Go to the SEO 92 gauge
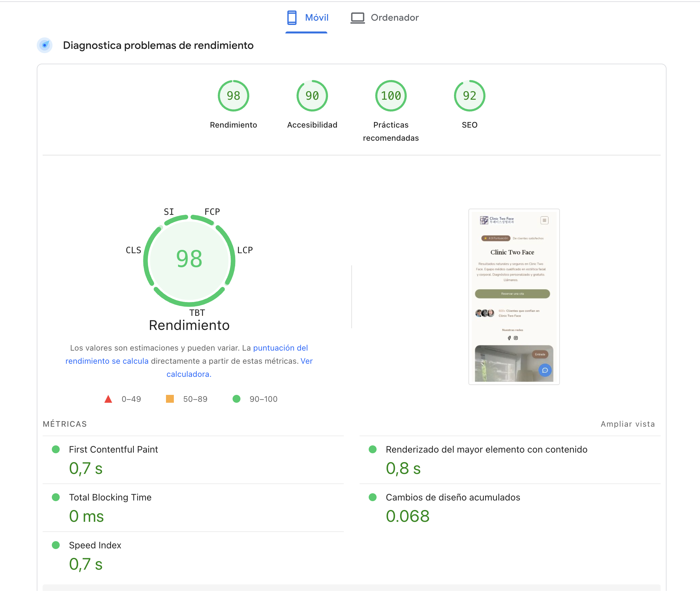 [x=469, y=96]
